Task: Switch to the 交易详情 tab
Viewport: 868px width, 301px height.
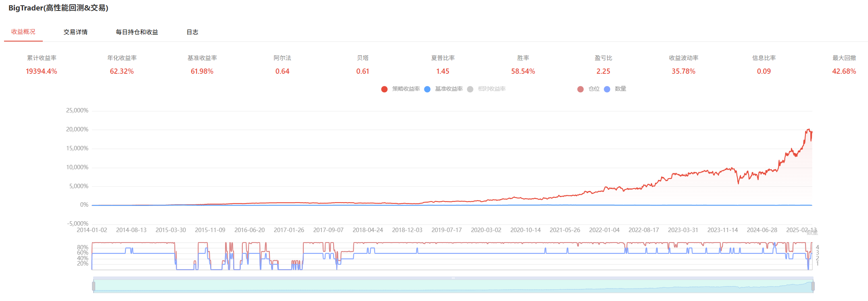Action: [75, 32]
